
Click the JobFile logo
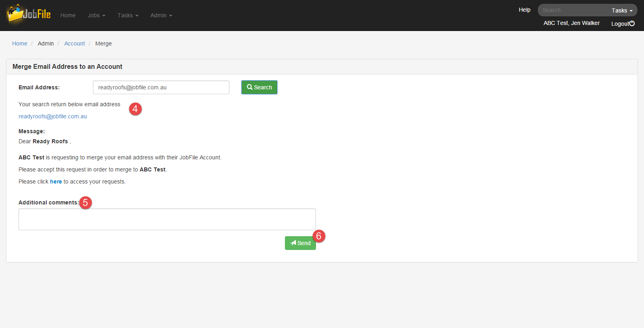tap(29, 14)
